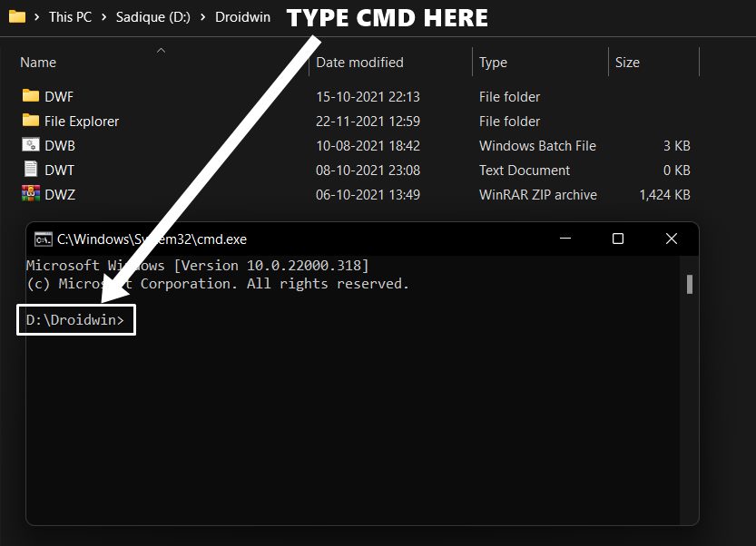Sort files by the Name column header
This screenshot has width=756, height=546.
37,62
